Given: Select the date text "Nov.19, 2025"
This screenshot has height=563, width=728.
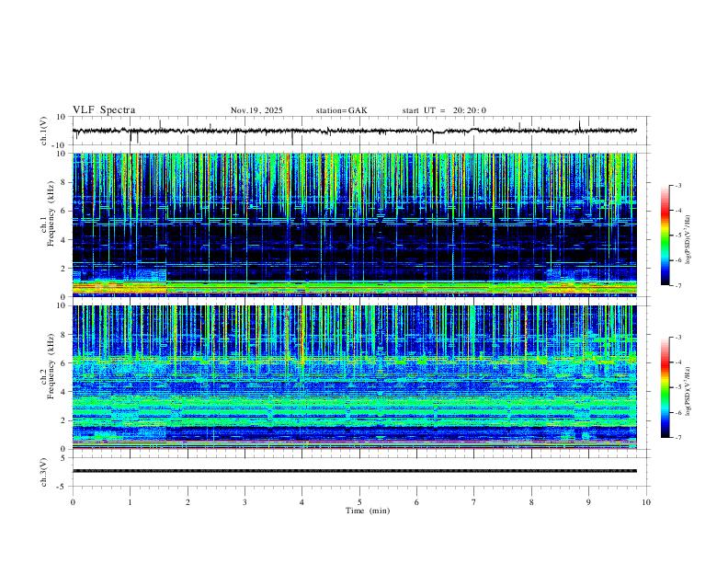Looking at the screenshot, I should [256, 110].
